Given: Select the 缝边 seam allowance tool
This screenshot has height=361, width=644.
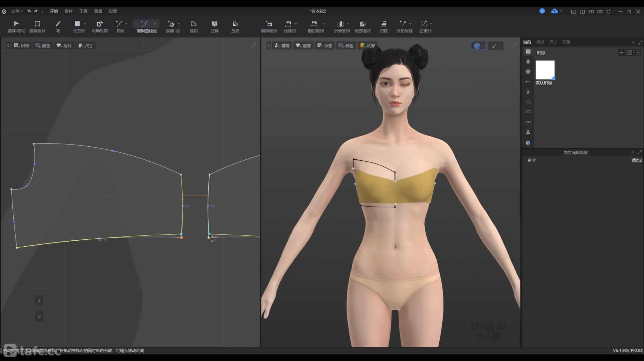Looking at the screenshot, I should pyautogui.click(x=194, y=27).
